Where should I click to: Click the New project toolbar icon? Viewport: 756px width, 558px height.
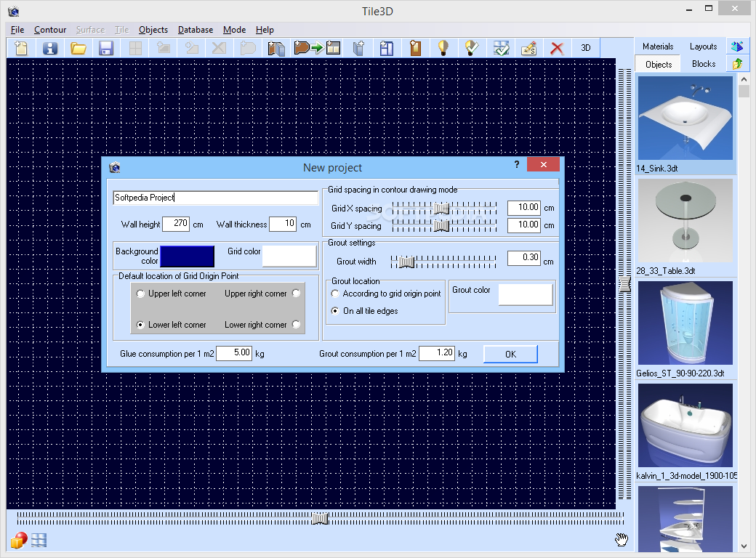[x=22, y=48]
